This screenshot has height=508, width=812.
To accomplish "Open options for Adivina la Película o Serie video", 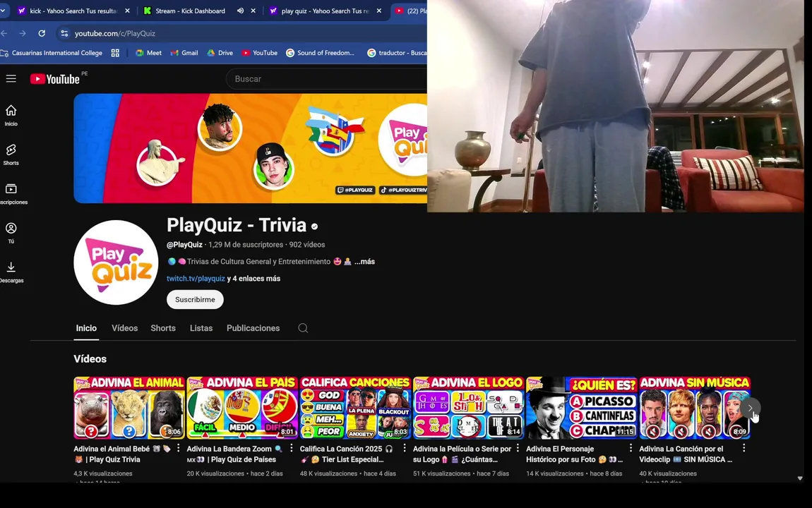I will coord(518,448).
